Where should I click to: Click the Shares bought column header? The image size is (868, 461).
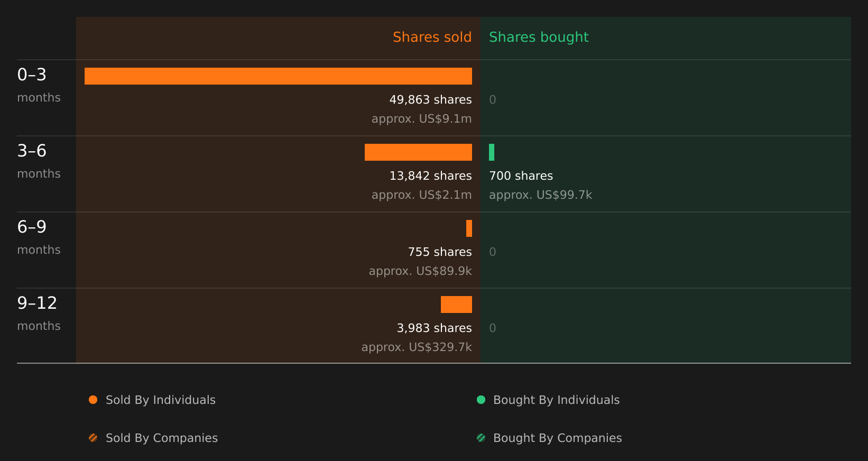[539, 37]
